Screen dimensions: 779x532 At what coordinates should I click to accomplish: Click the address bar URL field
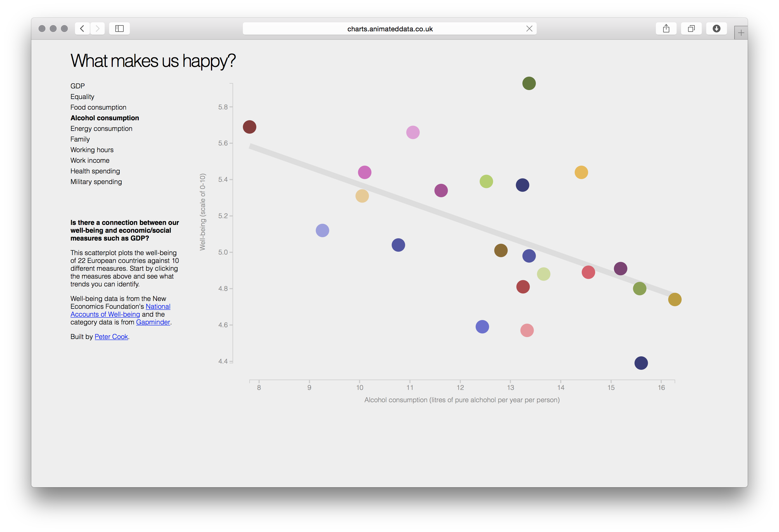[x=389, y=29]
